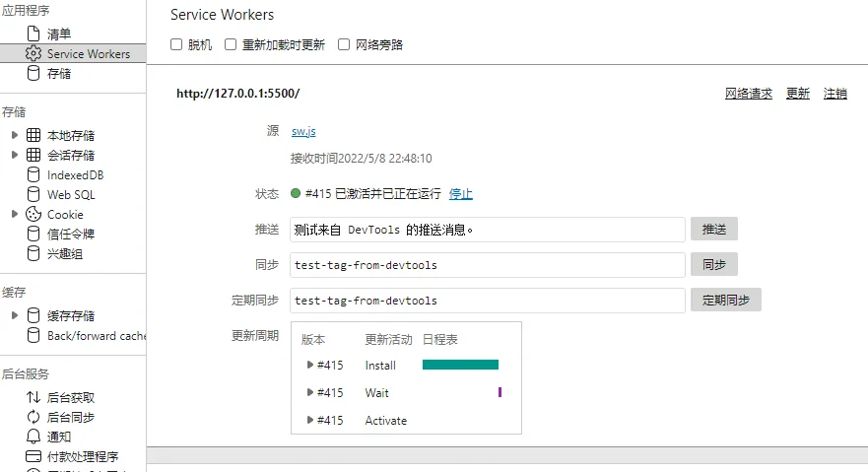
Task: Click the green status indicator dot
Action: pyautogui.click(x=296, y=193)
